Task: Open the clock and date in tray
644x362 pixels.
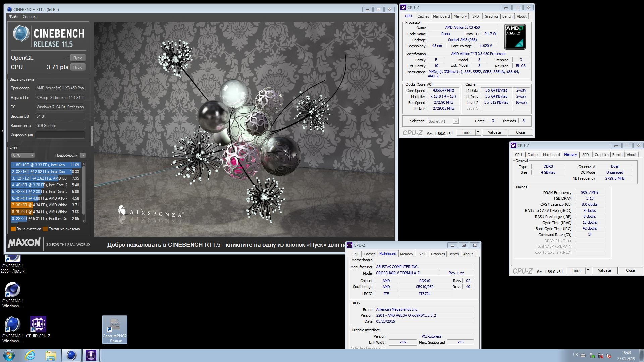Action: click(x=626, y=356)
